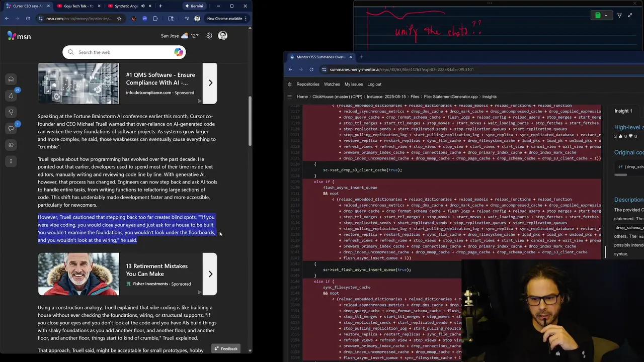Select the pen tool in notes window

point(619,16)
